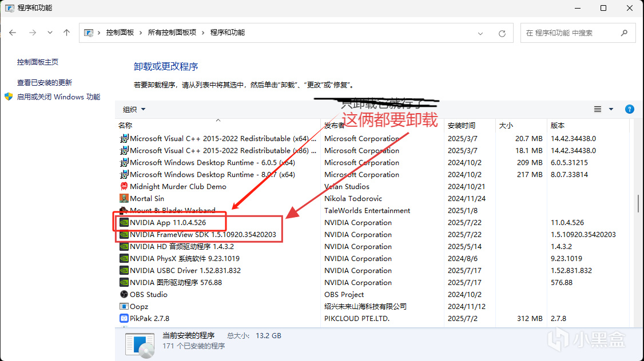The height and width of the screenshot is (361, 644).
Task: Click the OBS Project publisher cell
Action: tap(344, 295)
